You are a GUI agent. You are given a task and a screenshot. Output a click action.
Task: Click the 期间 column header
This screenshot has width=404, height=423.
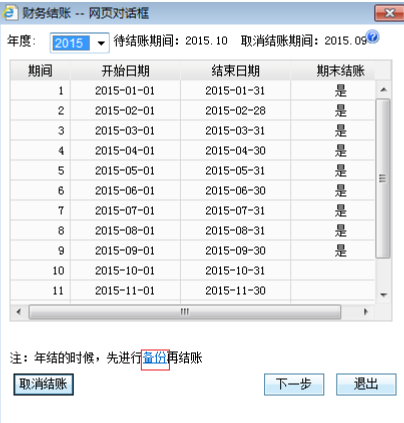pos(40,71)
